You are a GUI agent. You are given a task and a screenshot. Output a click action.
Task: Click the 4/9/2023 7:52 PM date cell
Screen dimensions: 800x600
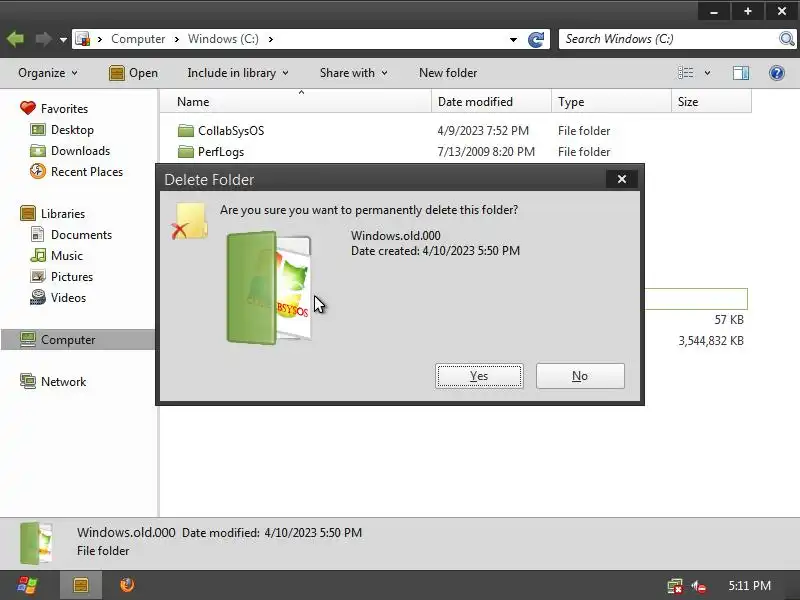483,131
